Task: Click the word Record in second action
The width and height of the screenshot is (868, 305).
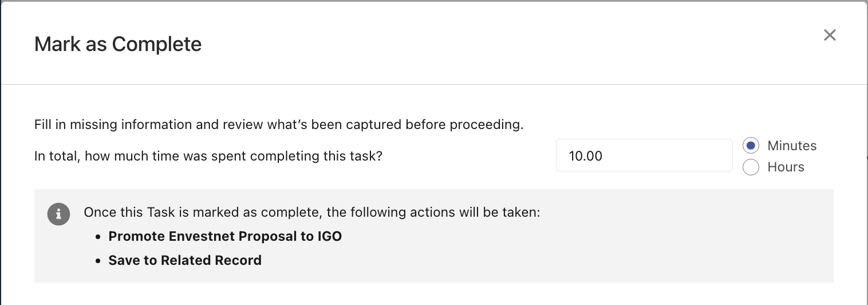Action: point(238,260)
